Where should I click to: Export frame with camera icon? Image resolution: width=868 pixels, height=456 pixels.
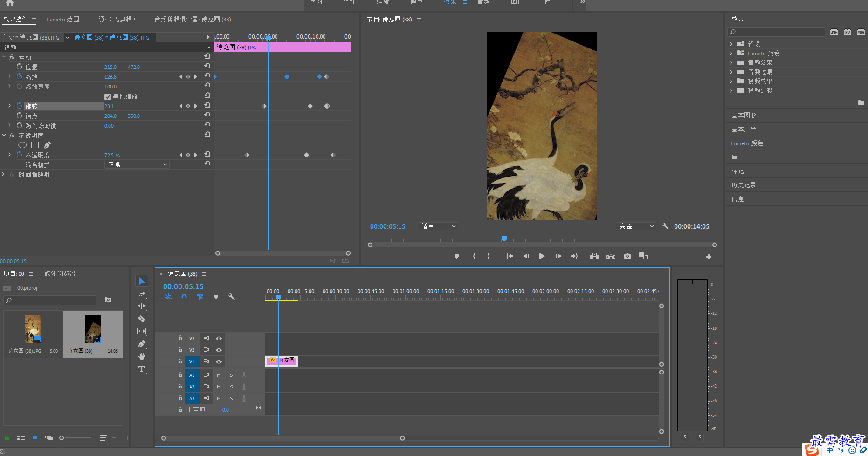[627, 256]
